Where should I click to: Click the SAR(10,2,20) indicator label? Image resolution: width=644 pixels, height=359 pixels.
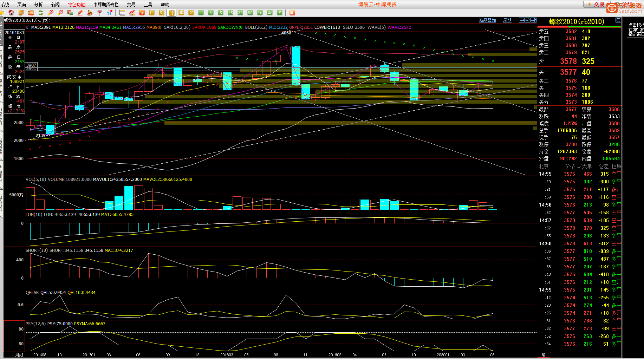pos(177,27)
